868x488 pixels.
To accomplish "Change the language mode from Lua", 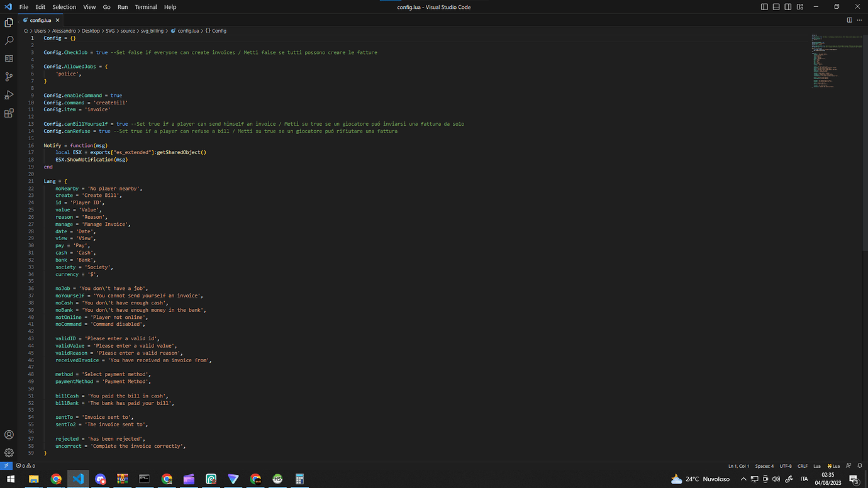I will pyautogui.click(x=817, y=465).
